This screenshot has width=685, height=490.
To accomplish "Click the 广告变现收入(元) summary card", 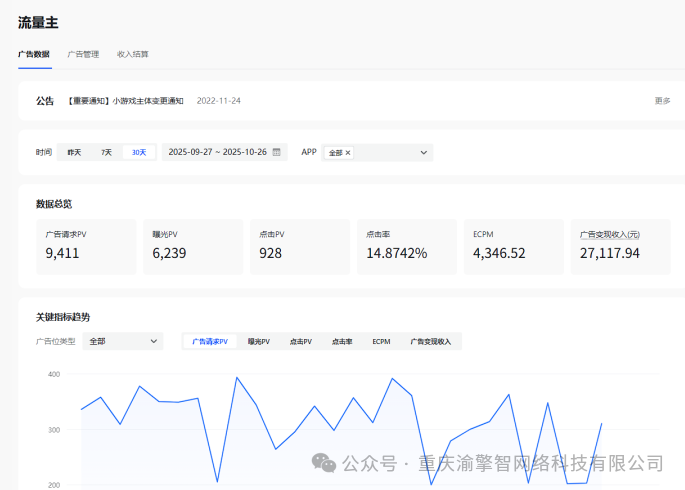I will point(620,246).
